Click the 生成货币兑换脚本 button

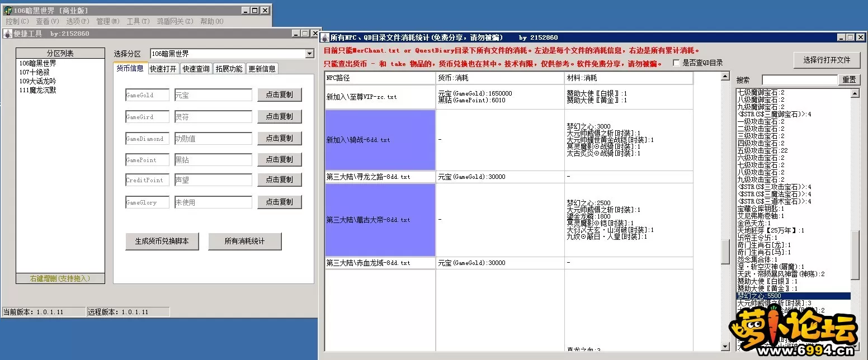tap(162, 241)
